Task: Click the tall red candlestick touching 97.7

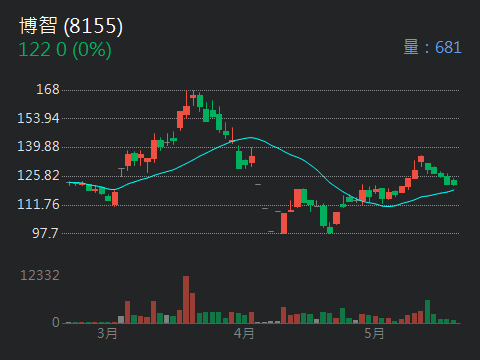Action: pyautogui.click(x=284, y=223)
